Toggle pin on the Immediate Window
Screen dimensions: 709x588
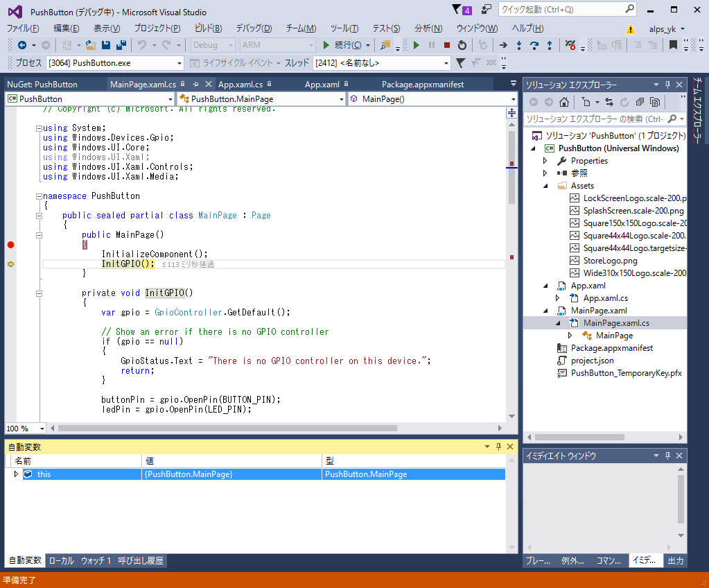click(667, 456)
